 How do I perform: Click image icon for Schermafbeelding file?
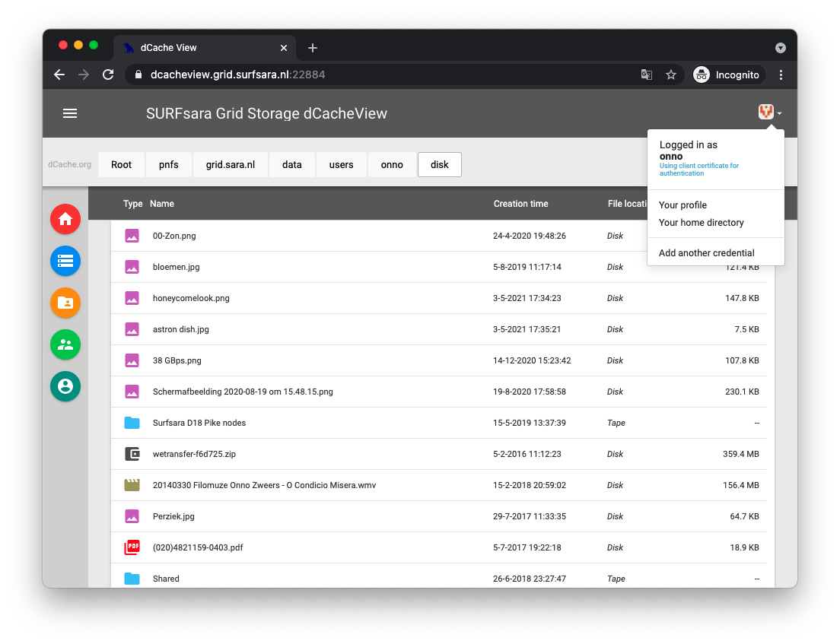coord(132,392)
